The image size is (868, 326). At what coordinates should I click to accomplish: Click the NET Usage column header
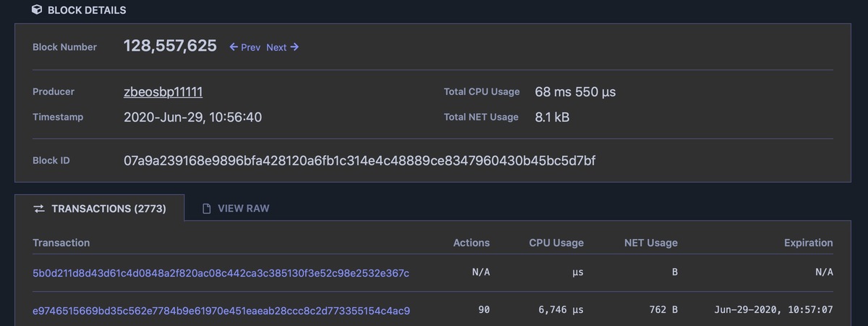click(650, 243)
